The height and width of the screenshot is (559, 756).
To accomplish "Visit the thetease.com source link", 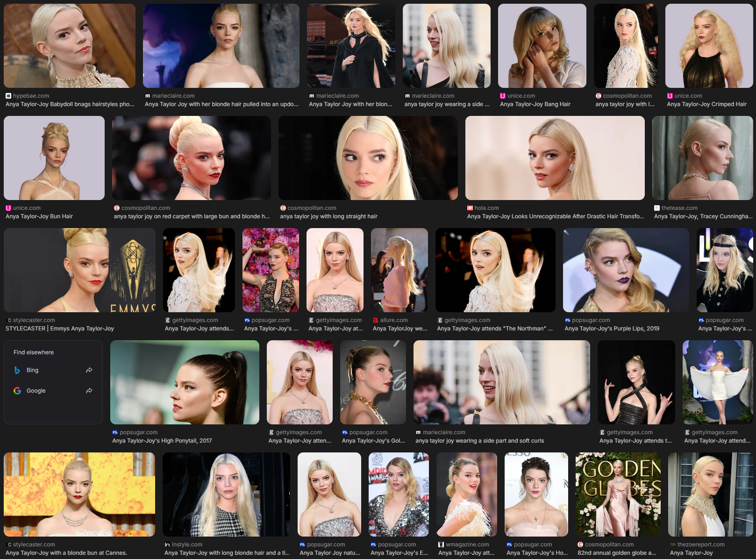I will pyautogui.click(x=679, y=208).
